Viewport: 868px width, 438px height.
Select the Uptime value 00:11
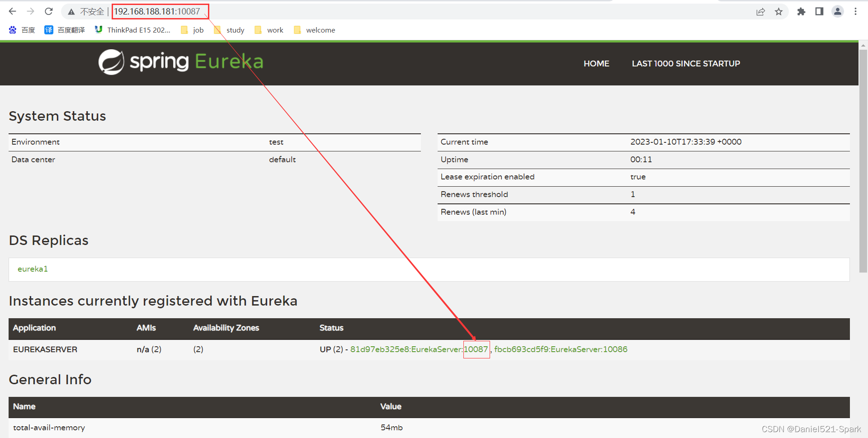pyautogui.click(x=641, y=160)
